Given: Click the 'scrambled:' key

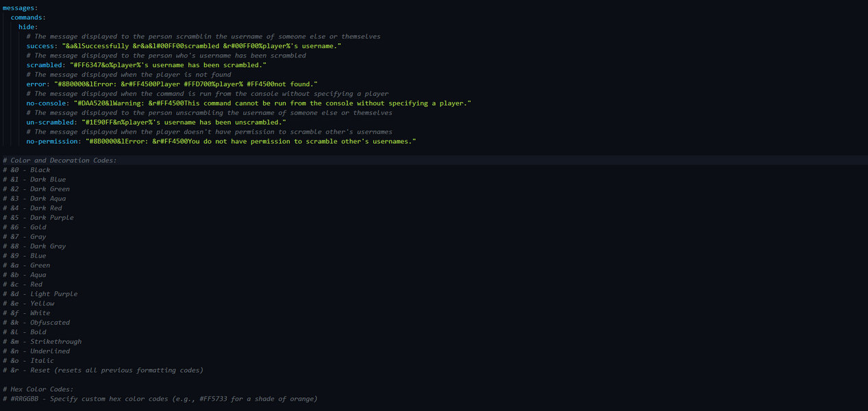Looking at the screenshot, I should [x=46, y=65].
